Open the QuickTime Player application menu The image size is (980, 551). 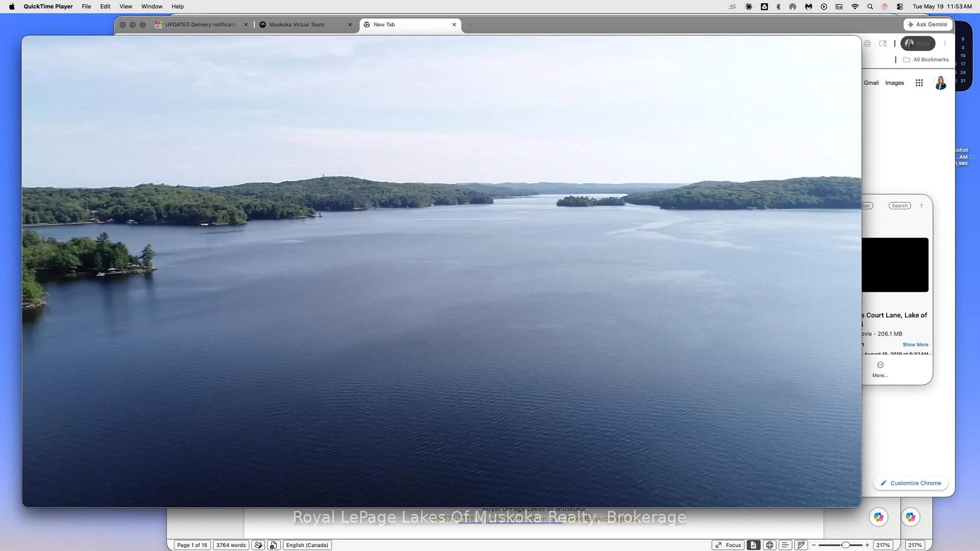point(48,6)
